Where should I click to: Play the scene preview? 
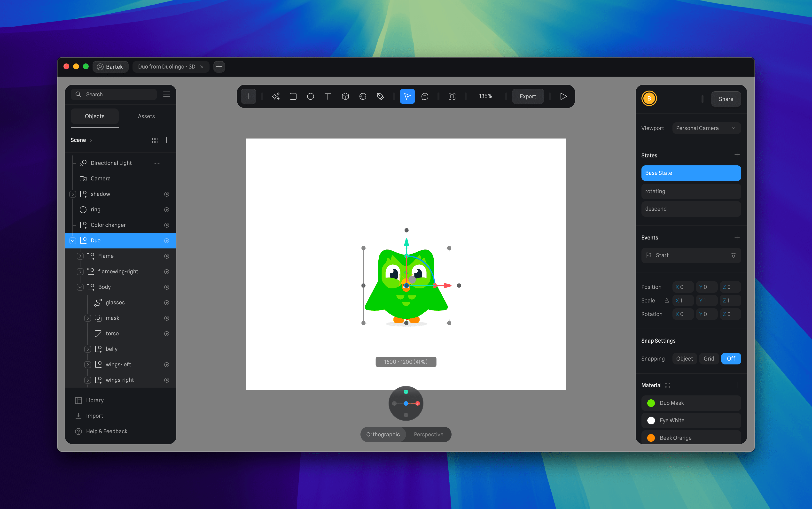pyautogui.click(x=563, y=96)
